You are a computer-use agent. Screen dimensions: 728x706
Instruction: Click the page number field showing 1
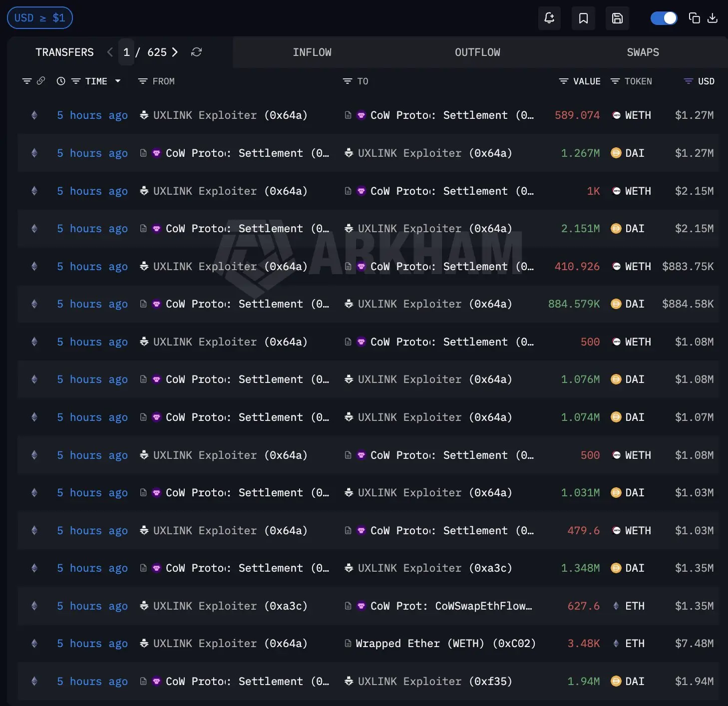click(126, 52)
